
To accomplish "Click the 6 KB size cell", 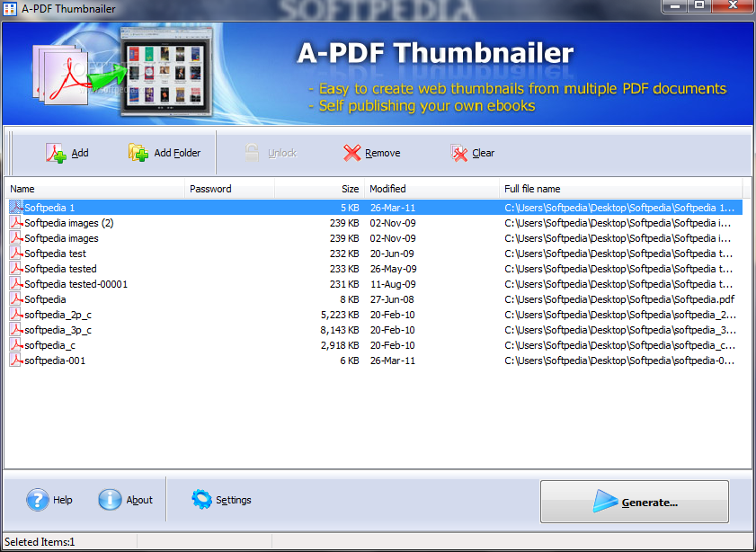I will tap(350, 361).
